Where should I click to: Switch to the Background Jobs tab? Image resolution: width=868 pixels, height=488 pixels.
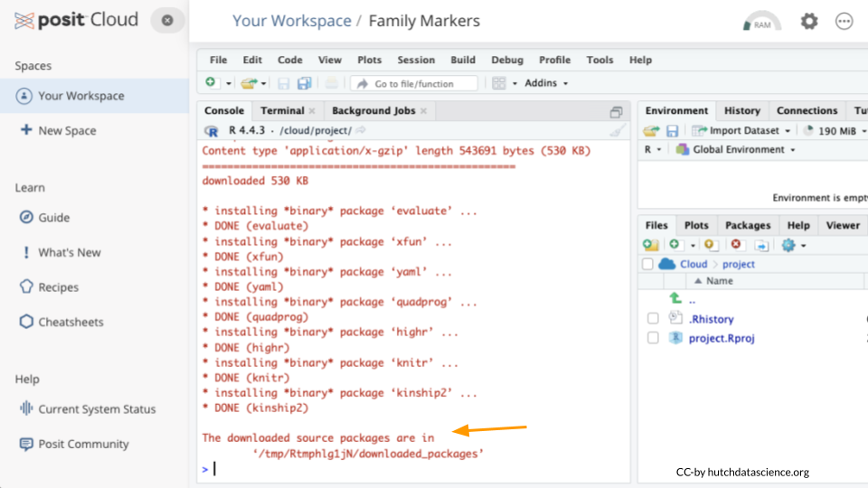click(373, 110)
